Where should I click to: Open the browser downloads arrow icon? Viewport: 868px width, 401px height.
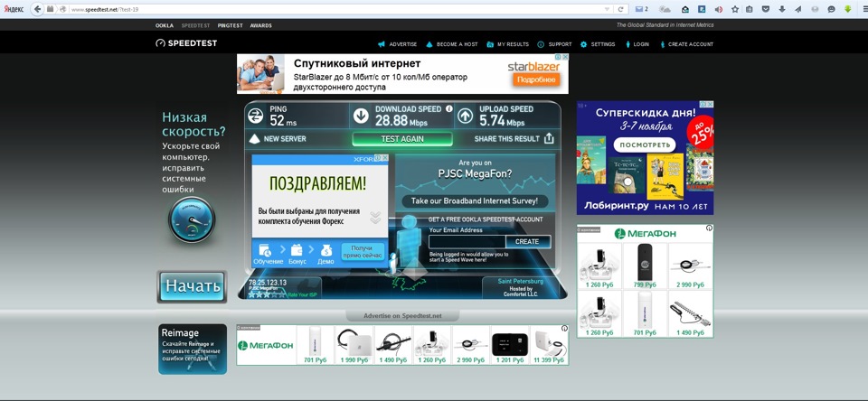(x=782, y=9)
